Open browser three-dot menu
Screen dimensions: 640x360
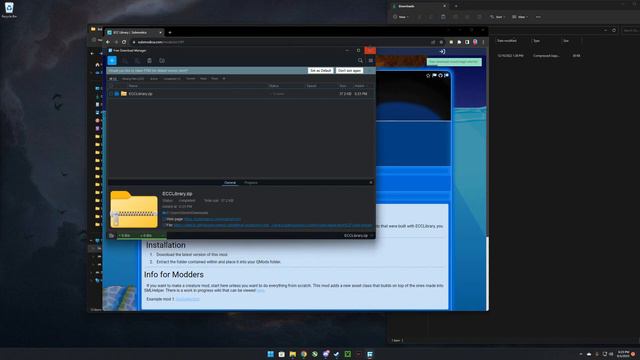(x=483, y=42)
